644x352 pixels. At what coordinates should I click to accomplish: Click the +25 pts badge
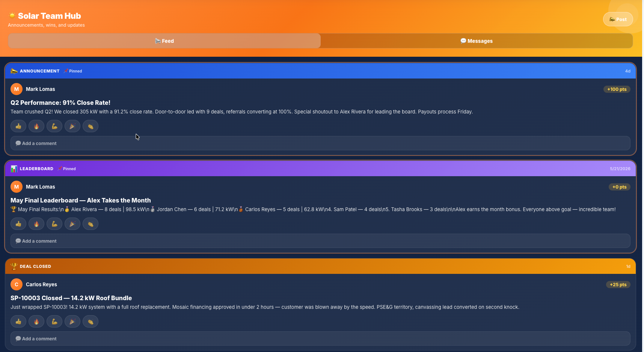tap(618, 285)
